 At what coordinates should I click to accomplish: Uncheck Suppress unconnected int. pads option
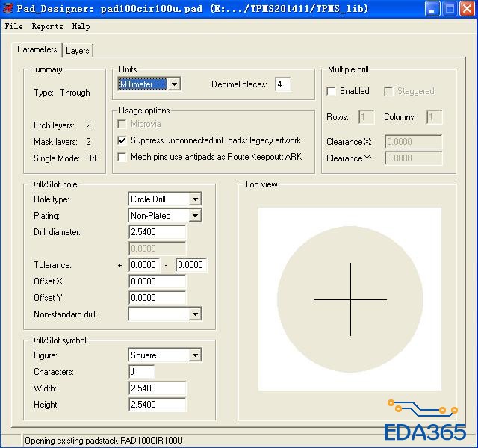(122, 140)
